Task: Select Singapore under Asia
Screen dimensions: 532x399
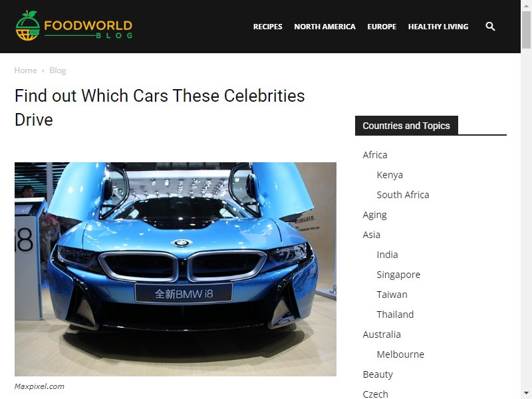Action: click(x=398, y=275)
